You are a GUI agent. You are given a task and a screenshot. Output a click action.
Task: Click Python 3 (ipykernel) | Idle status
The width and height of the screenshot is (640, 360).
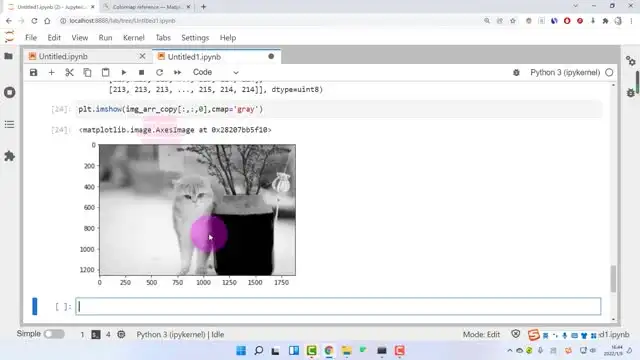pyautogui.click(x=180, y=334)
